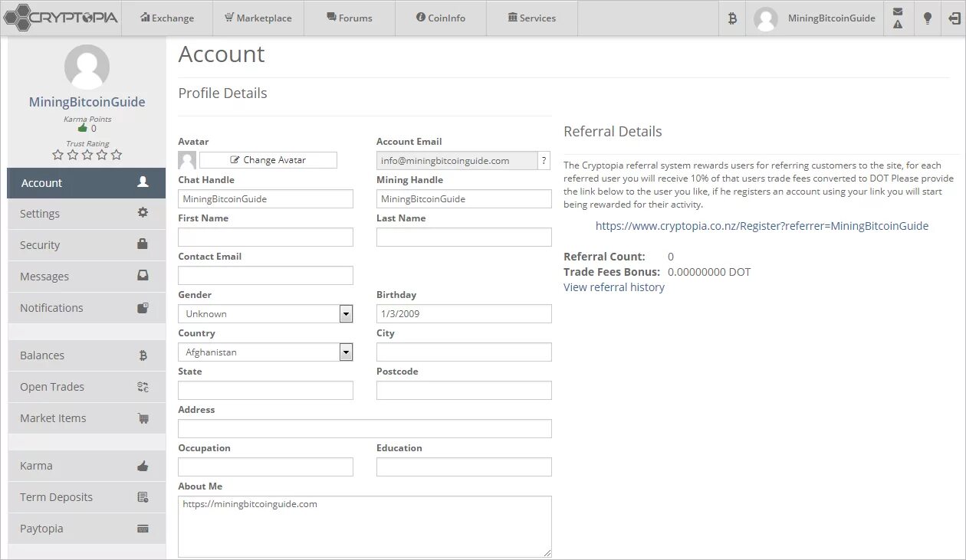
Task: Click the question mark next to Account Email
Action: point(544,160)
